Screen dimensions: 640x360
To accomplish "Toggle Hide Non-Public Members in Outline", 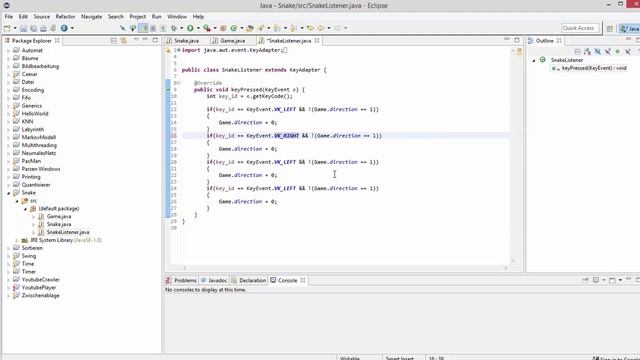I will [618, 51].
